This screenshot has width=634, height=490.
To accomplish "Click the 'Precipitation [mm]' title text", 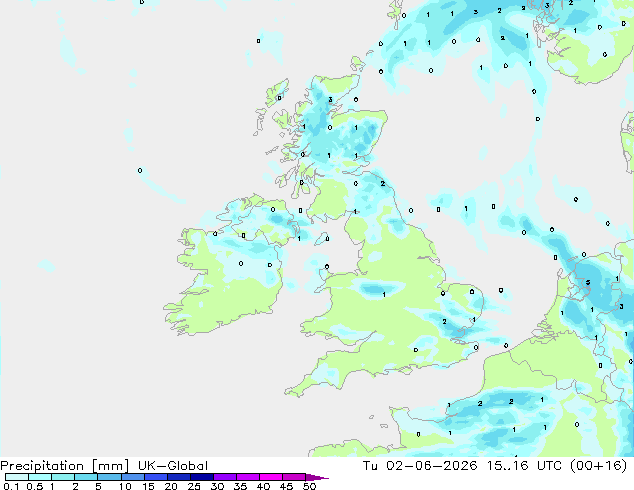I will (65, 466).
